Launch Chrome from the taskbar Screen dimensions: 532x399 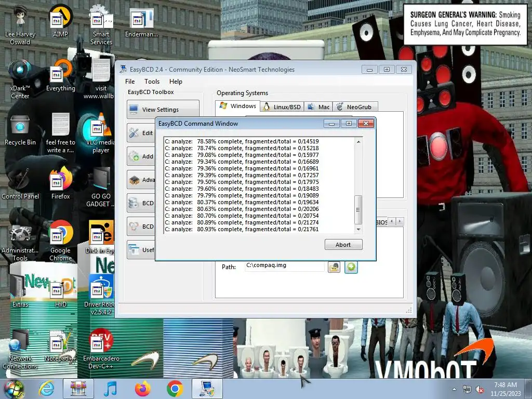(175, 389)
